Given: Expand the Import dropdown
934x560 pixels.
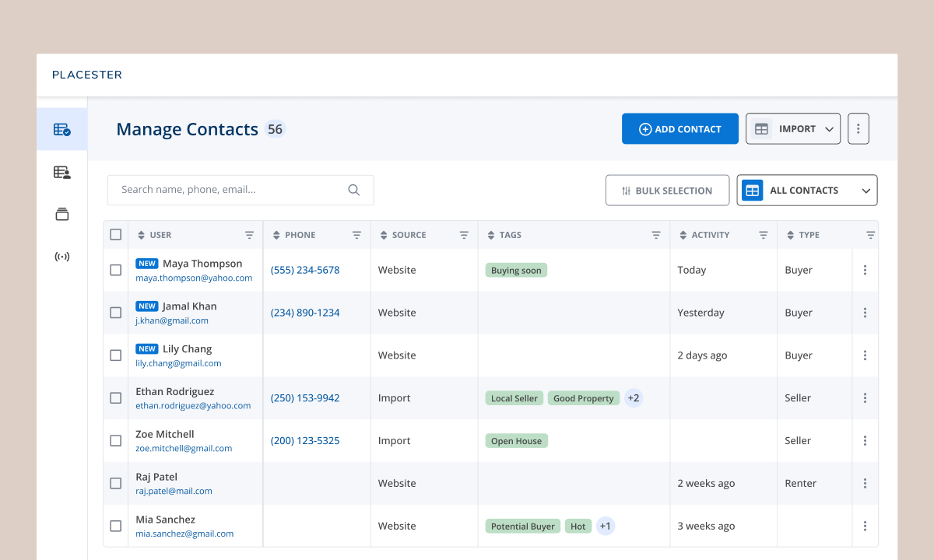Looking at the screenshot, I should (x=792, y=129).
